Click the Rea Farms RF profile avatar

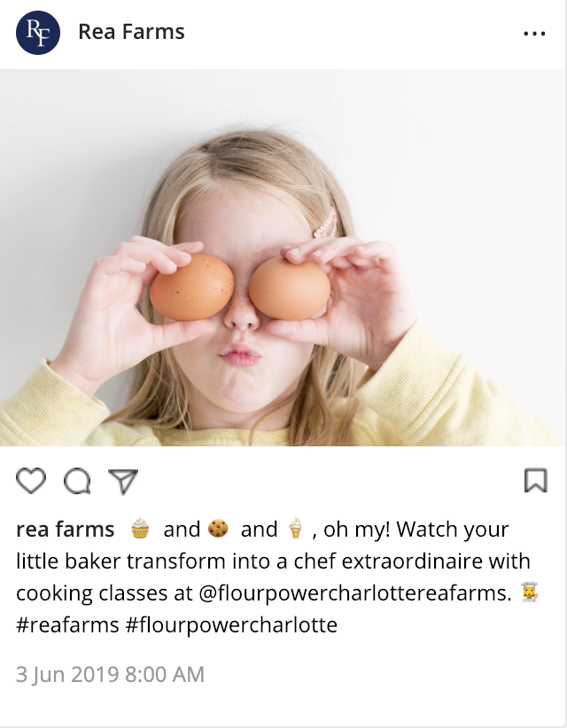tap(38, 33)
